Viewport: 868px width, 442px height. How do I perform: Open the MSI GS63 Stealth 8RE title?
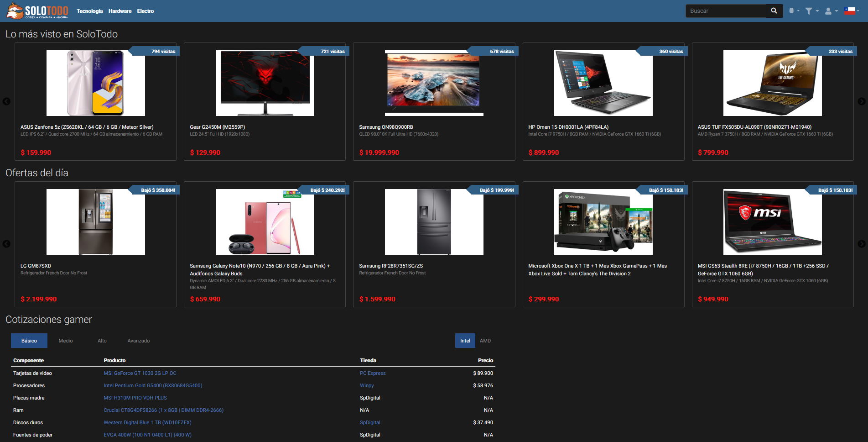[763, 269]
